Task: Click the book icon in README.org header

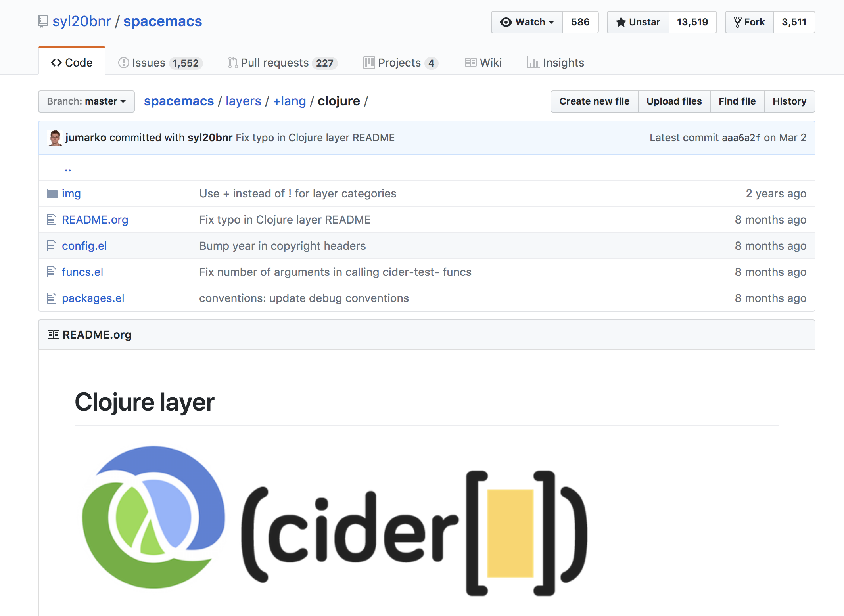Action: tap(53, 335)
